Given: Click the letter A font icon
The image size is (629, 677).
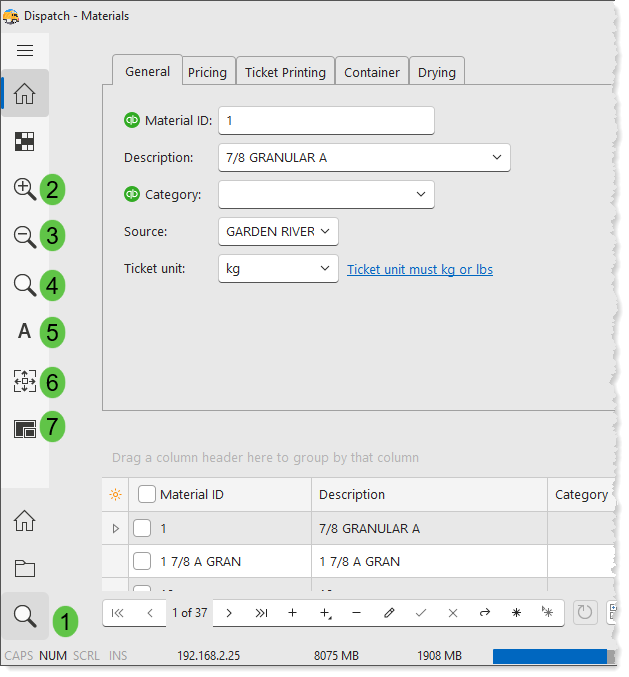Looking at the screenshot, I should point(25,332).
